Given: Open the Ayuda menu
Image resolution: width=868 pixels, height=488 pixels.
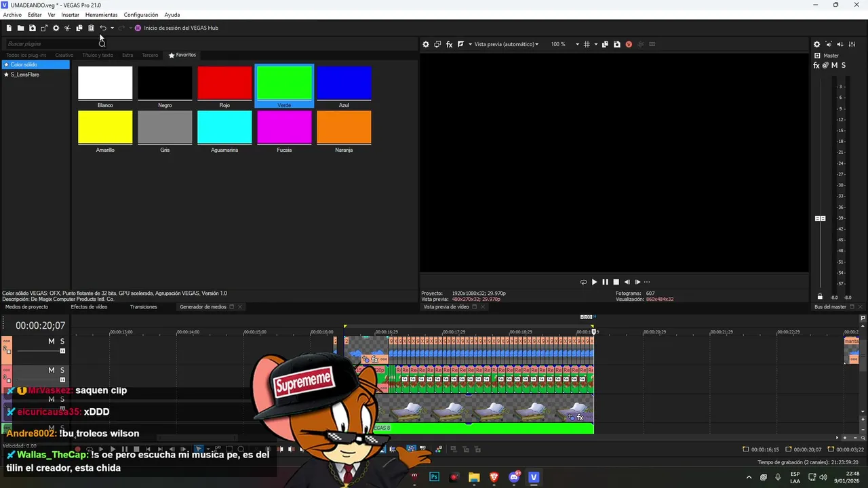Looking at the screenshot, I should click(172, 15).
